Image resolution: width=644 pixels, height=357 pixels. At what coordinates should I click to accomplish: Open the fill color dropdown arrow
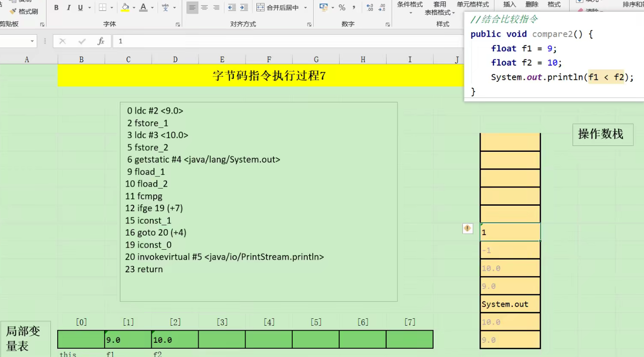coord(135,8)
